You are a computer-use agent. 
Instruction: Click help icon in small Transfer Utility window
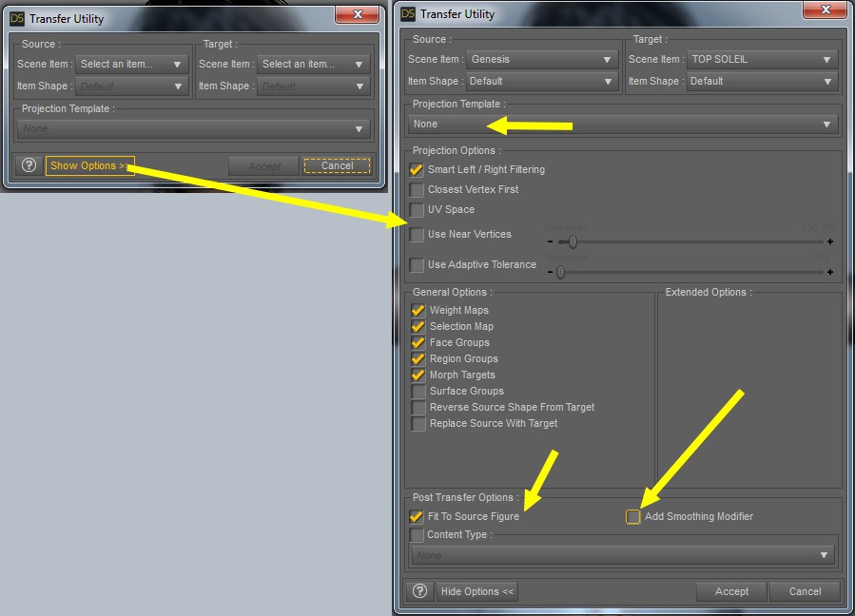pyautogui.click(x=29, y=165)
